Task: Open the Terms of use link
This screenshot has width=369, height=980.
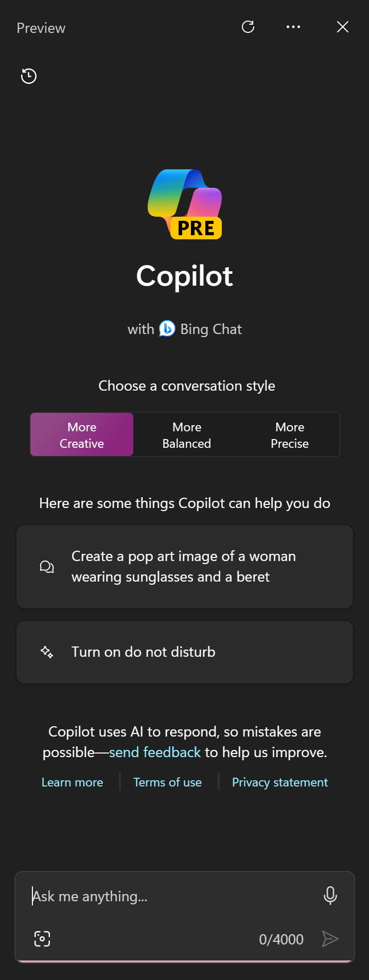Action: 168,782
